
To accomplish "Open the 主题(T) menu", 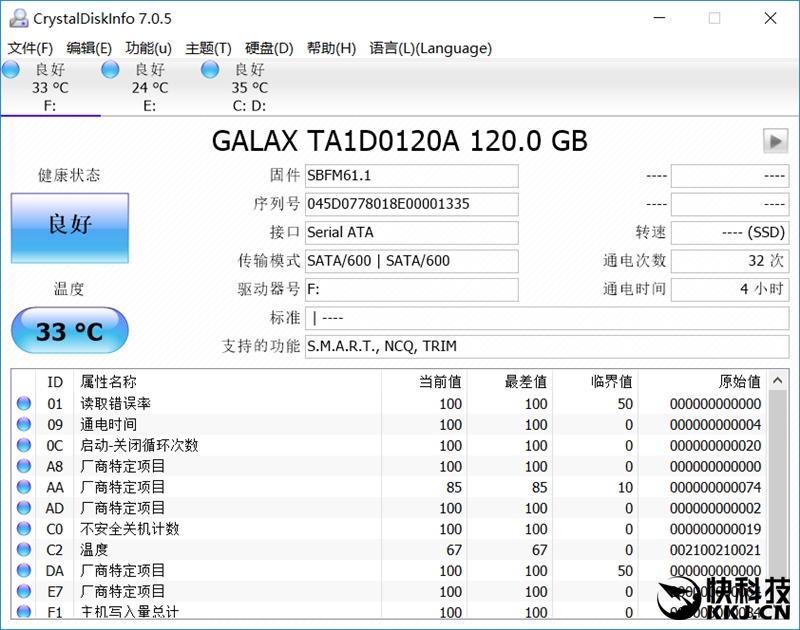I will point(208,48).
